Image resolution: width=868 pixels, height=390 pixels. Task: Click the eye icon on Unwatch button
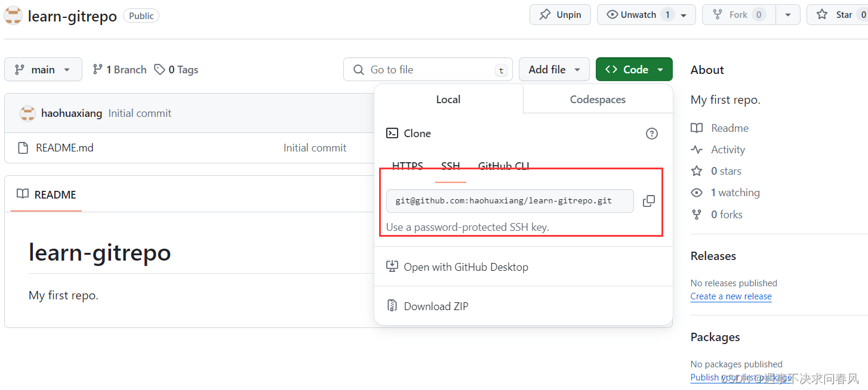click(612, 14)
